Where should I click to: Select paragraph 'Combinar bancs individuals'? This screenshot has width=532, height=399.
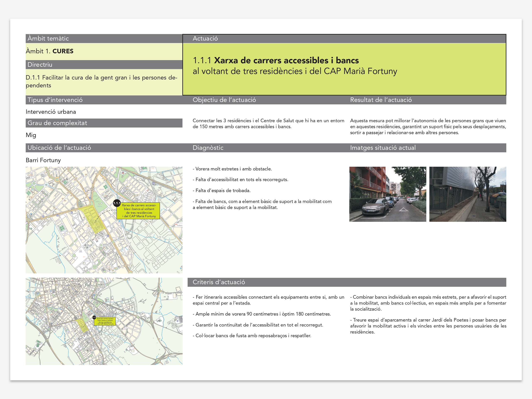pyautogui.click(x=428, y=303)
